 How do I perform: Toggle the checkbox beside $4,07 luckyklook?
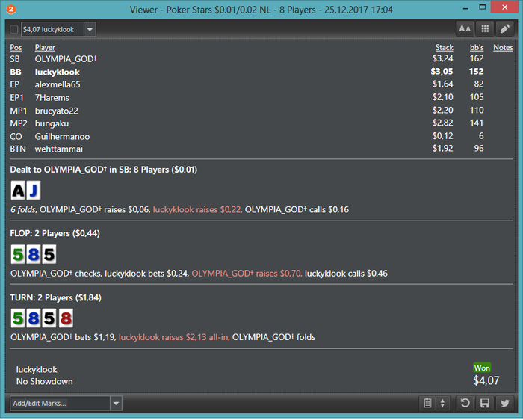point(13,29)
